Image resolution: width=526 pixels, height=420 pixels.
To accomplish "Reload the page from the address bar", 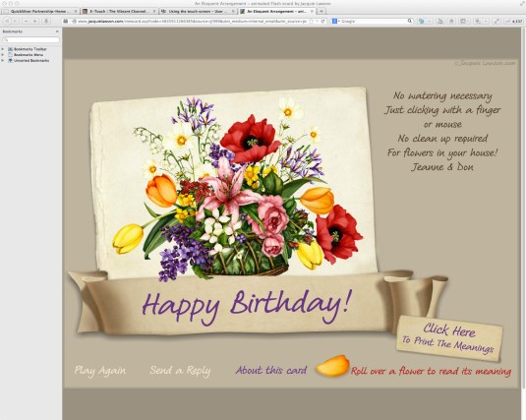I will pyautogui.click(x=322, y=21).
